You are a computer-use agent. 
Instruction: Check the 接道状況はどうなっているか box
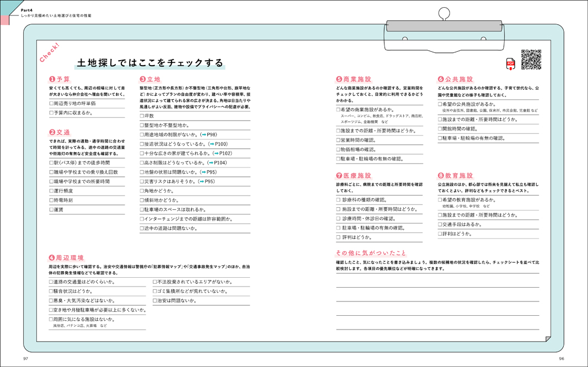click(x=142, y=144)
